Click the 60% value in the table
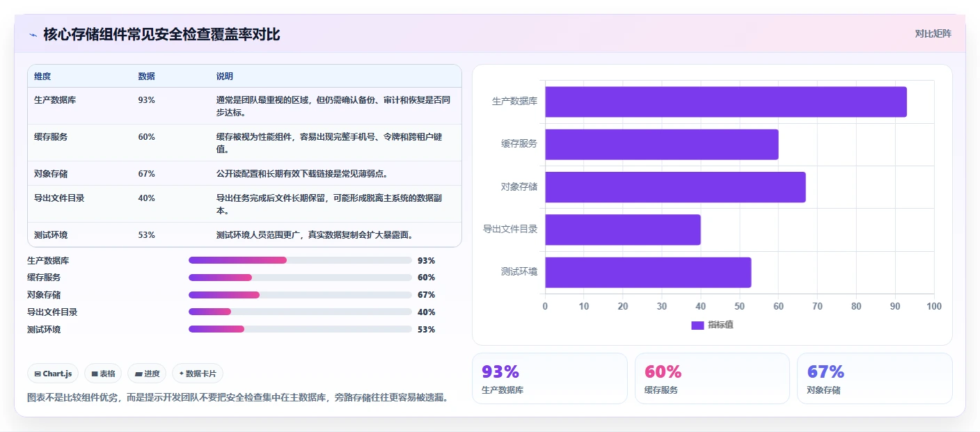 click(147, 136)
